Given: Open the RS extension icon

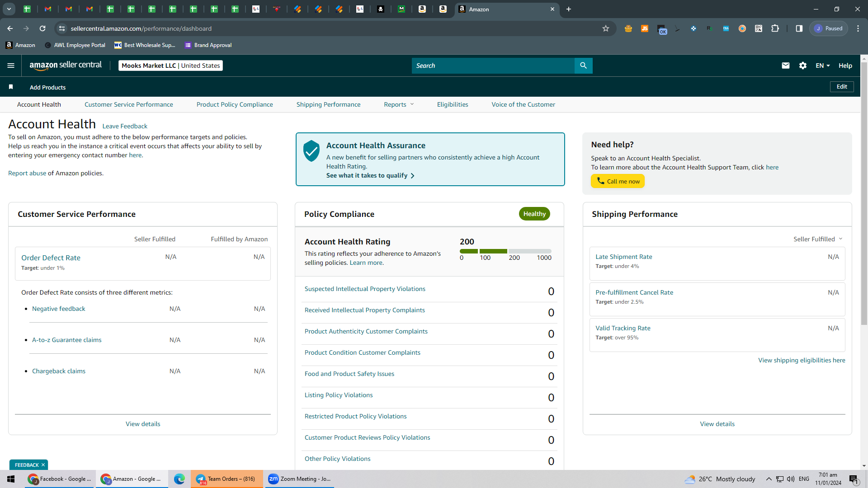Looking at the screenshot, I should (x=710, y=28).
